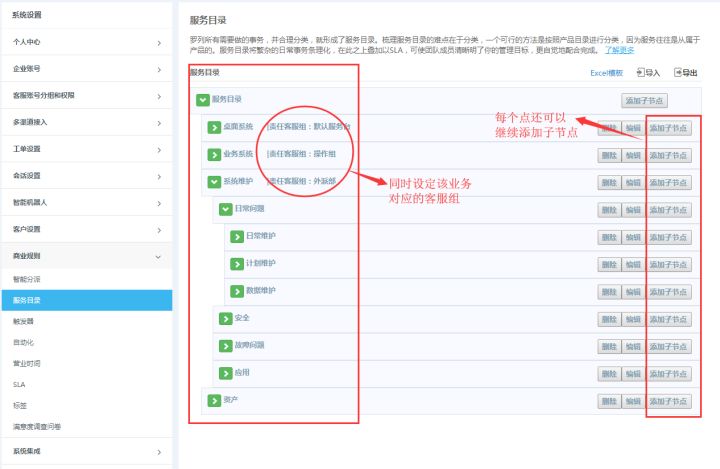Click green arrow icon beside 桌面系统
720x469 pixels.
213,127
